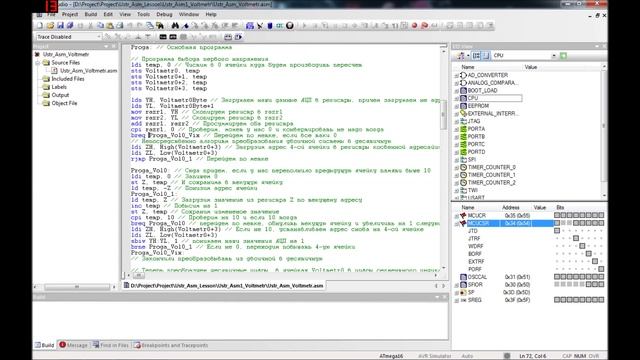Toggle the BORF bit checkbox

click(x=589, y=254)
